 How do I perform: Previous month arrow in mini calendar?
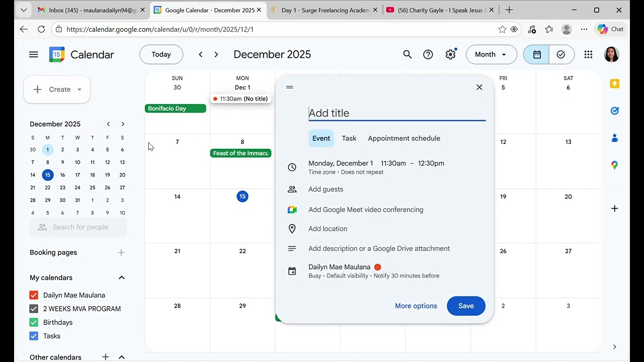click(x=108, y=124)
